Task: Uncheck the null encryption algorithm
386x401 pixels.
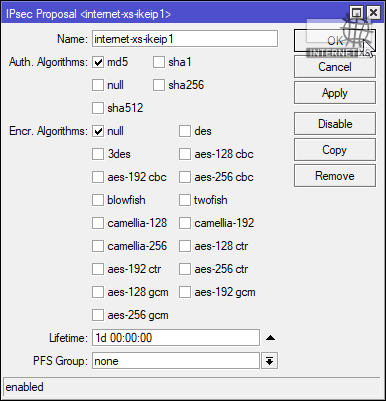Action: pyautogui.click(x=98, y=131)
